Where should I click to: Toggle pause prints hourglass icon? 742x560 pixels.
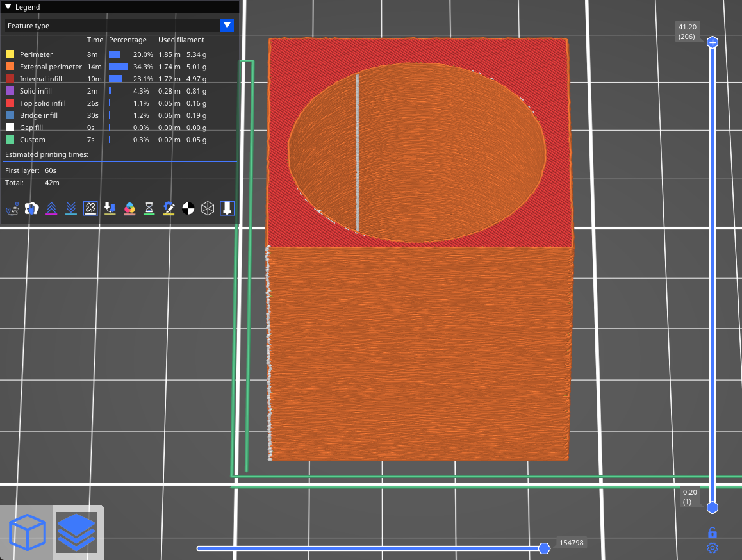coord(149,208)
